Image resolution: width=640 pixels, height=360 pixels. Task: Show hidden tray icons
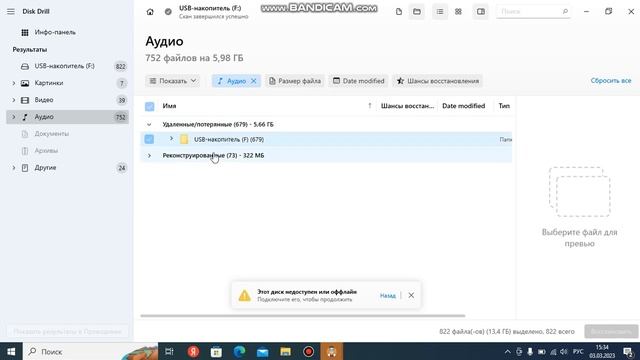point(507,351)
